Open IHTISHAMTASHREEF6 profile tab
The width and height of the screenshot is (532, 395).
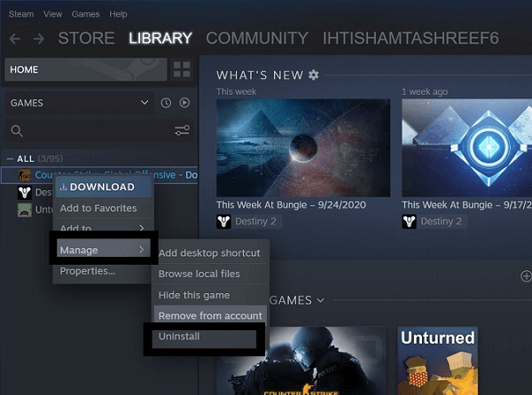point(411,38)
